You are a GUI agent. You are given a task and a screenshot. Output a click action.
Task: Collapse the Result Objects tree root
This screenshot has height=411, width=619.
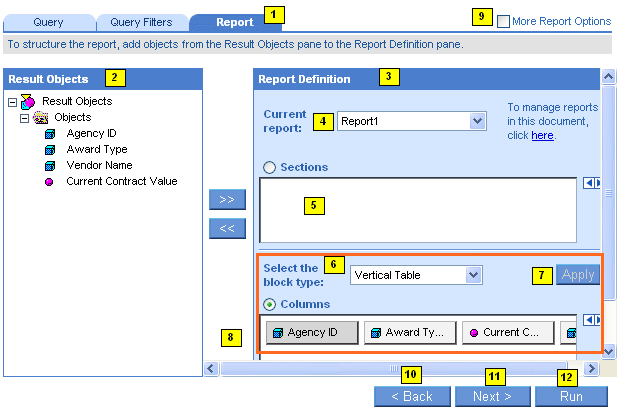[x=11, y=101]
